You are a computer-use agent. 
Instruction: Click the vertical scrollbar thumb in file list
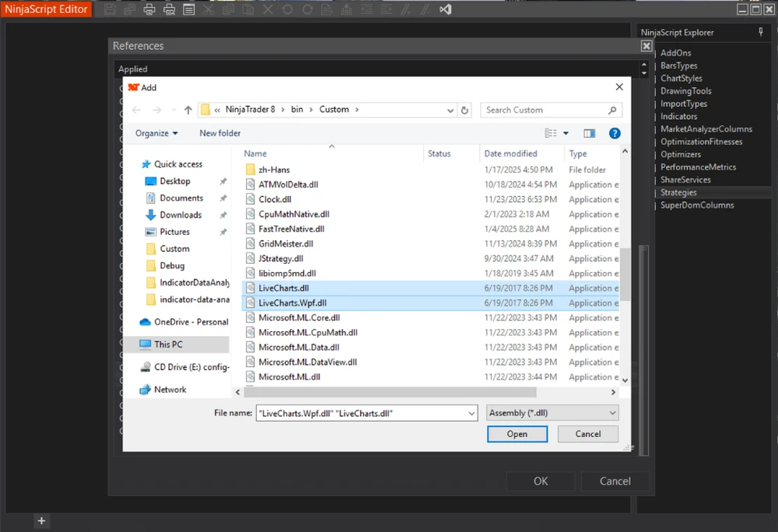tap(625, 275)
